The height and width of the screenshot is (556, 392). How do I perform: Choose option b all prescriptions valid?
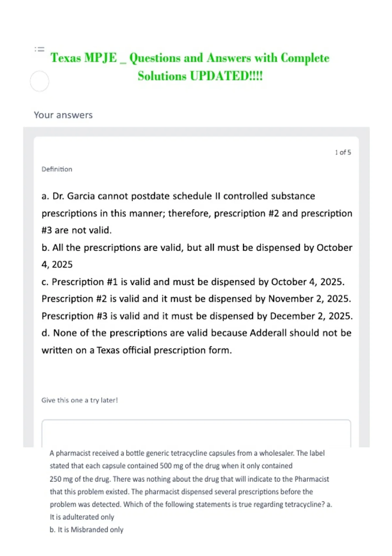click(x=197, y=256)
